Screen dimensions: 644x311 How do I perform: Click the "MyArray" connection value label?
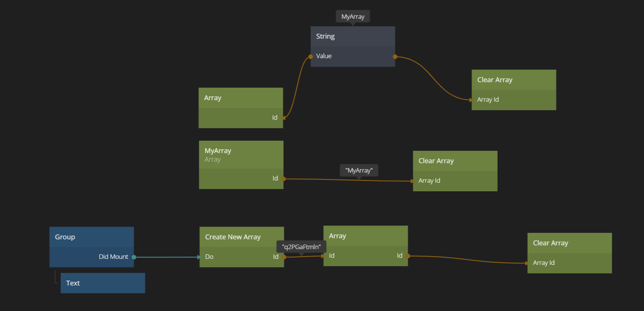click(x=359, y=170)
